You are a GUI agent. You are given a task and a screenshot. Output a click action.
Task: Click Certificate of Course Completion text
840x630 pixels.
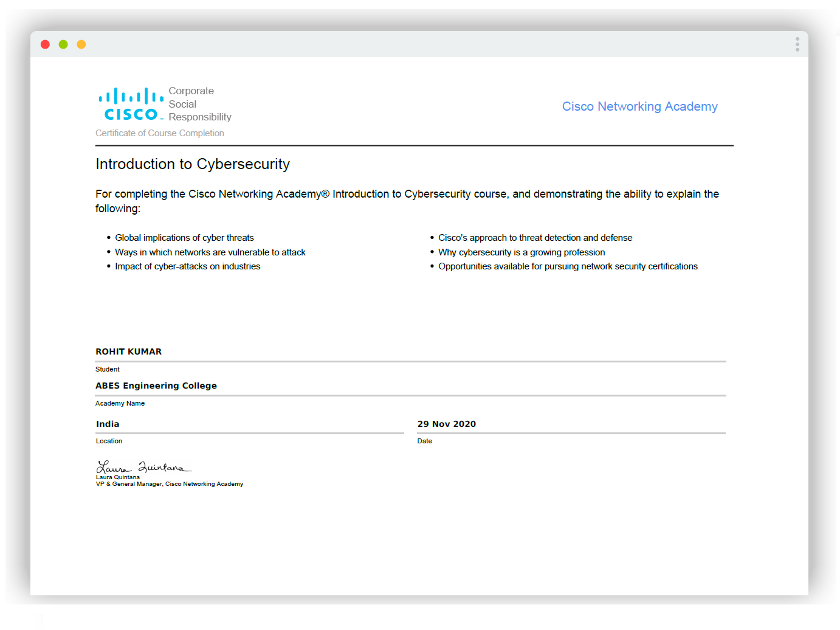(160, 133)
